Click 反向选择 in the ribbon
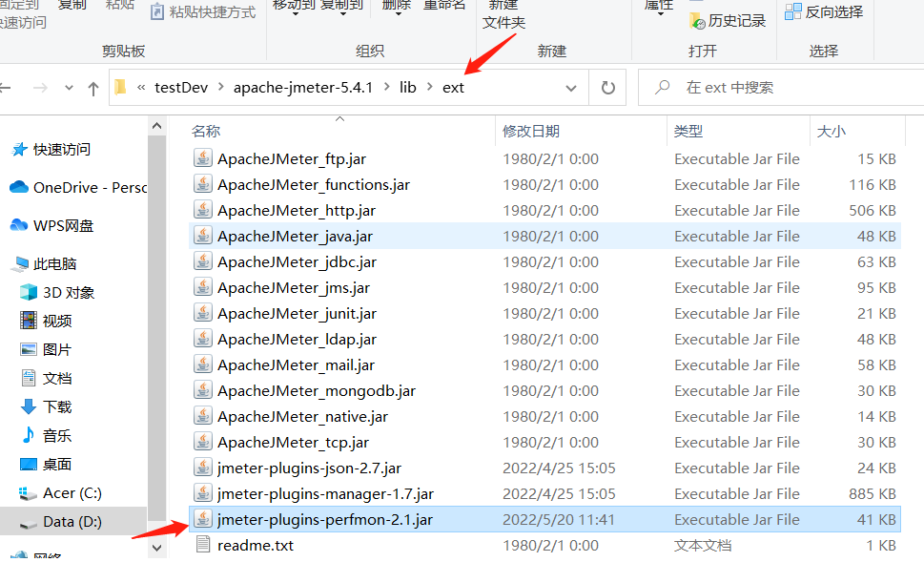This screenshot has width=924, height=562. (824, 11)
